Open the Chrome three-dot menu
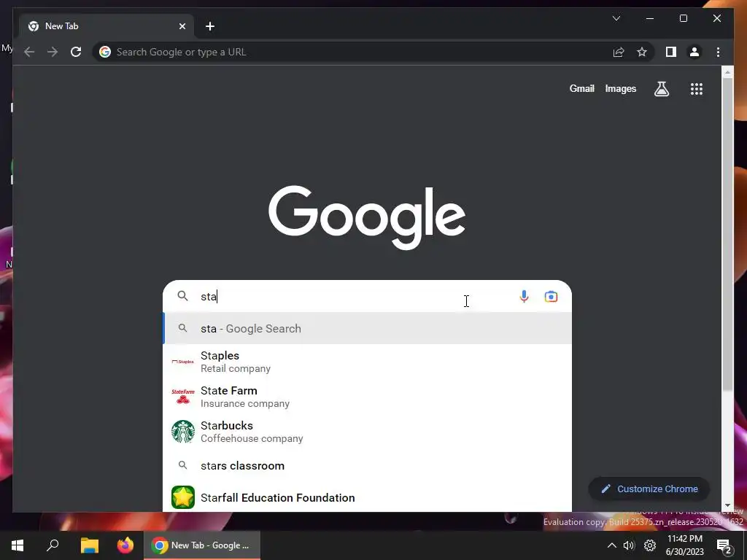This screenshot has width=747, height=560. tap(718, 52)
